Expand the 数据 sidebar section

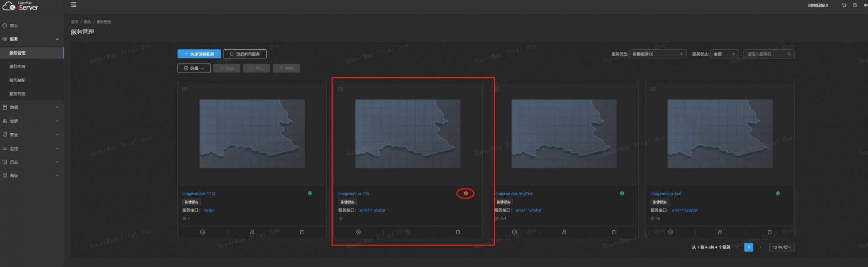(x=32, y=107)
